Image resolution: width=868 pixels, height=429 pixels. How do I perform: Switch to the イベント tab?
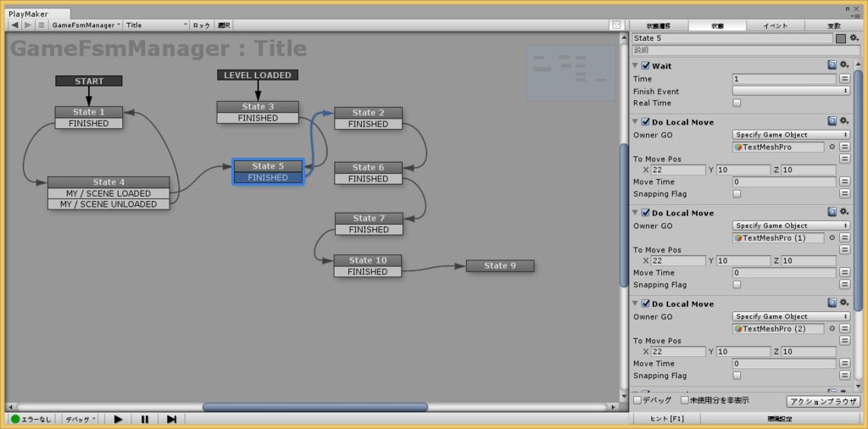(775, 25)
